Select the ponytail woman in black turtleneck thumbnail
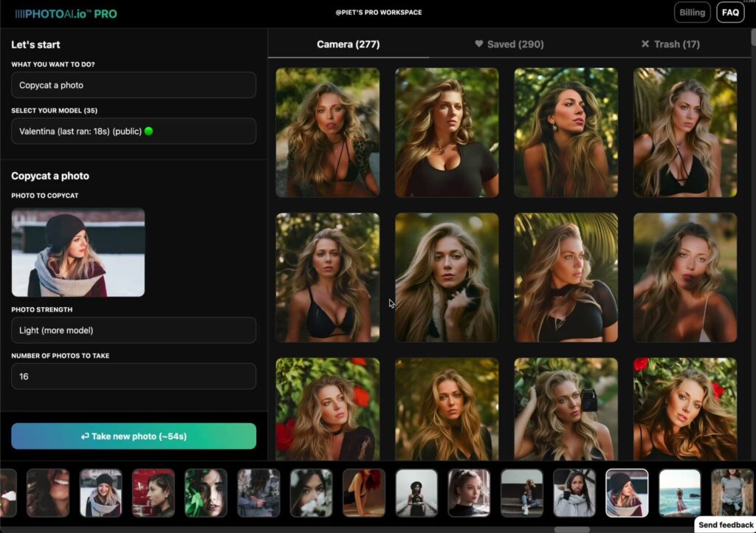Screen dimensions: 756x533 click(469, 492)
